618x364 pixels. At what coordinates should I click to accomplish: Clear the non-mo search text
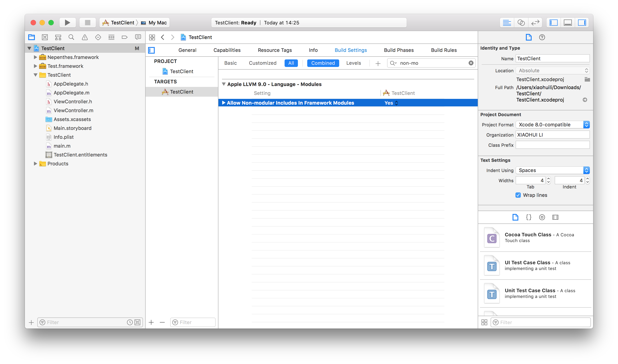471,63
